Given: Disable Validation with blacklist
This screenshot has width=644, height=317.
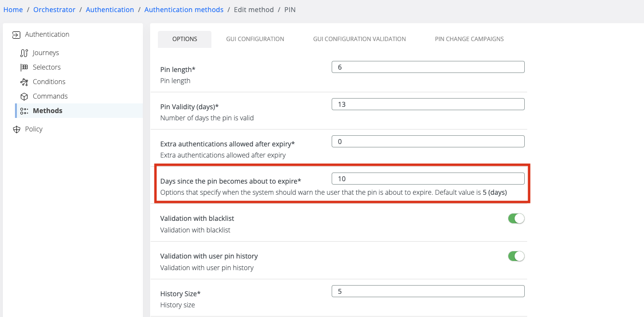Looking at the screenshot, I should click(x=516, y=218).
